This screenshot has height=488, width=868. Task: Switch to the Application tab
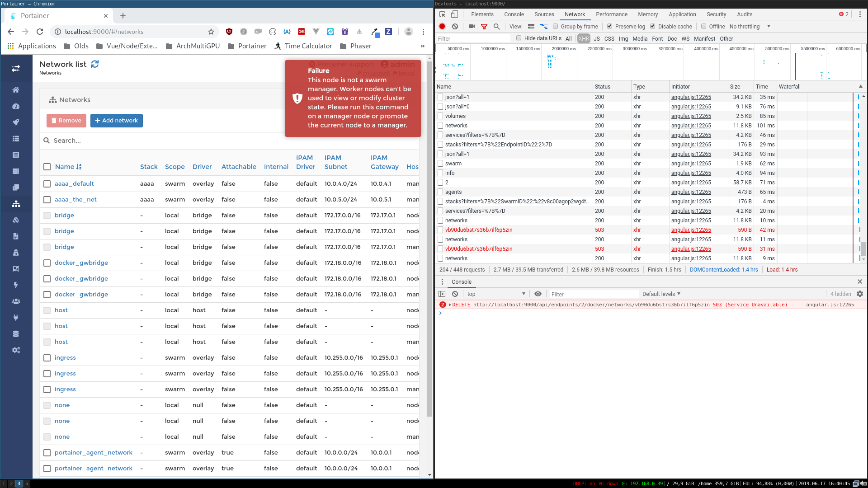click(682, 14)
